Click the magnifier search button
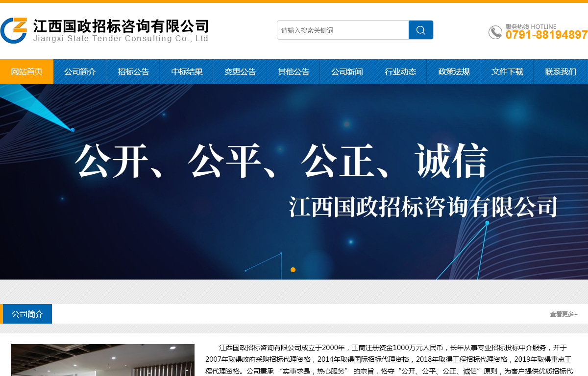Image resolution: width=588 pixels, height=376 pixels. 421,30
